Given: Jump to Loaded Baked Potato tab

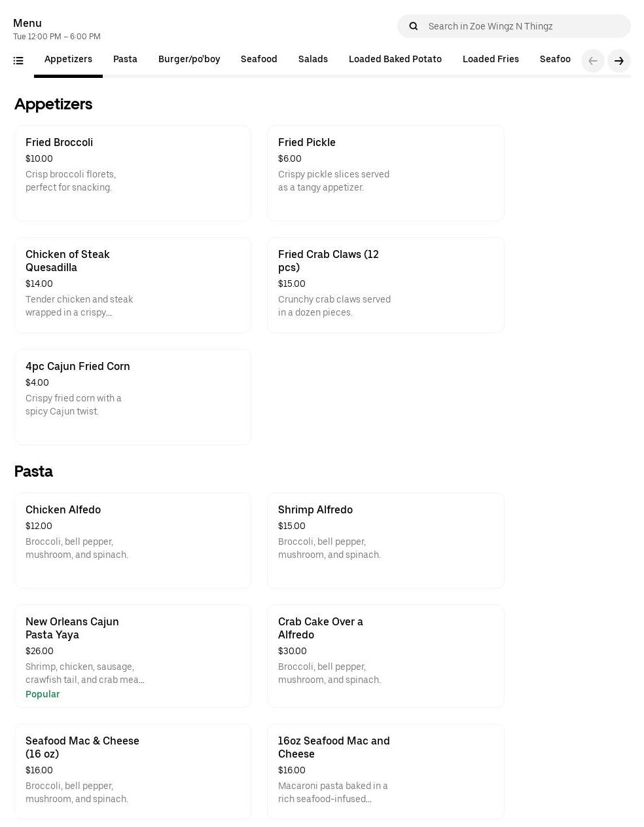Looking at the screenshot, I should pos(395,60).
